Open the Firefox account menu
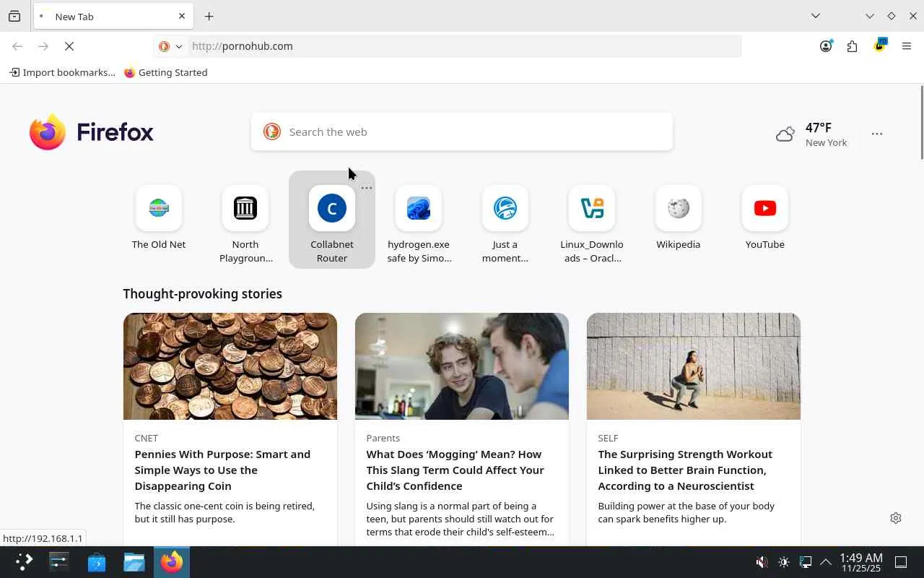This screenshot has height=578, width=924. [826, 46]
